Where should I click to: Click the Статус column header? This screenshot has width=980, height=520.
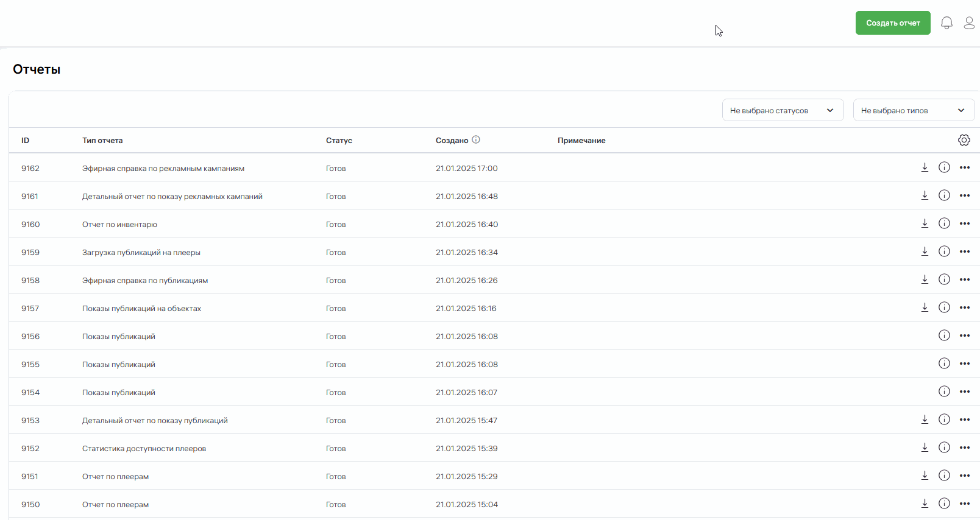tap(339, 141)
